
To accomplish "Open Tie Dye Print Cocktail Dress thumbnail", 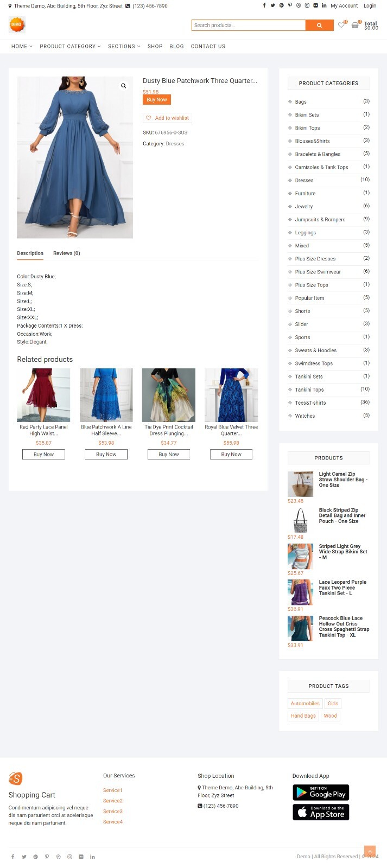I will tap(169, 395).
